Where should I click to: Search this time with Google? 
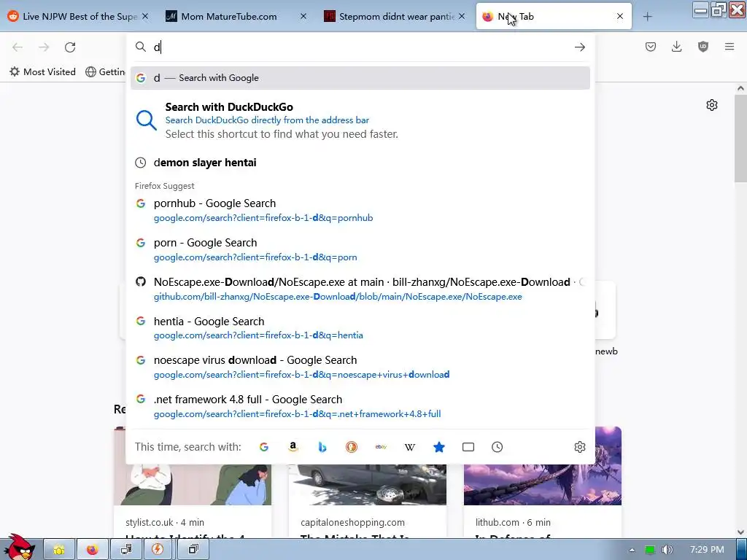(x=264, y=447)
